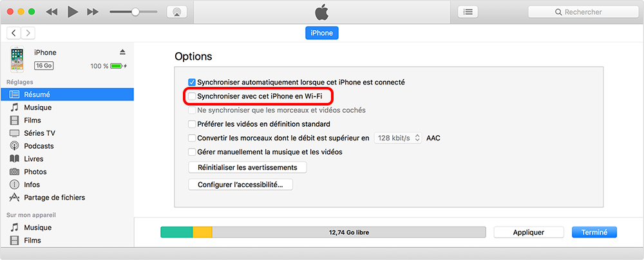
Task: Open Résumé in the sidebar
Action: coord(38,95)
